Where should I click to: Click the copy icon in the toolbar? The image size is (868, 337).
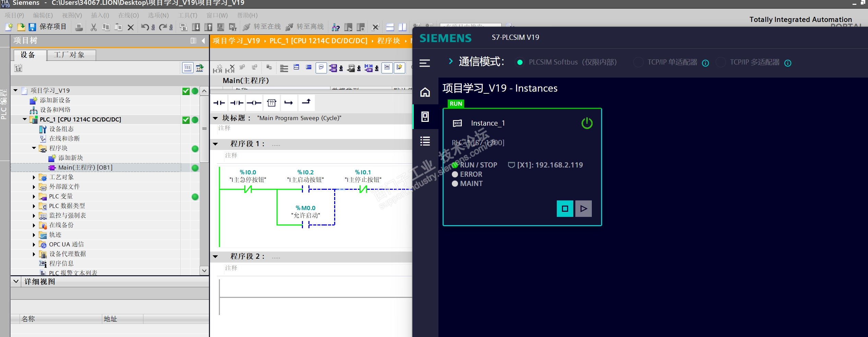pyautogui.click(x=106, y=27)
